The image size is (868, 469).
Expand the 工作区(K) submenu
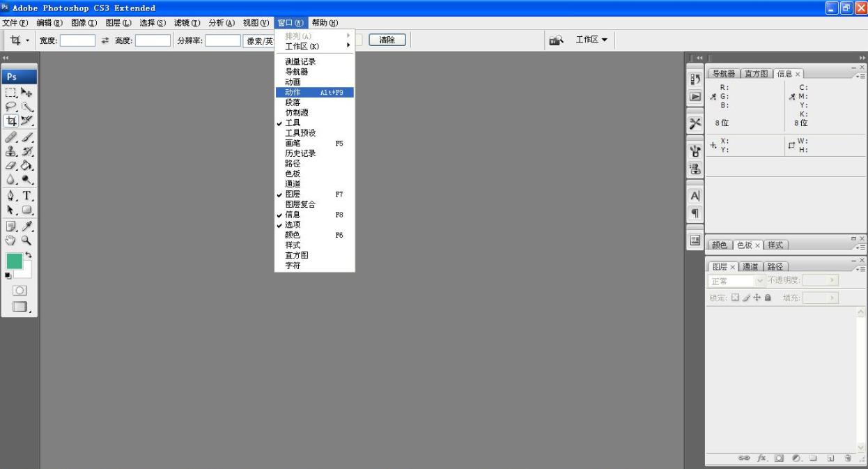[315, 46]
